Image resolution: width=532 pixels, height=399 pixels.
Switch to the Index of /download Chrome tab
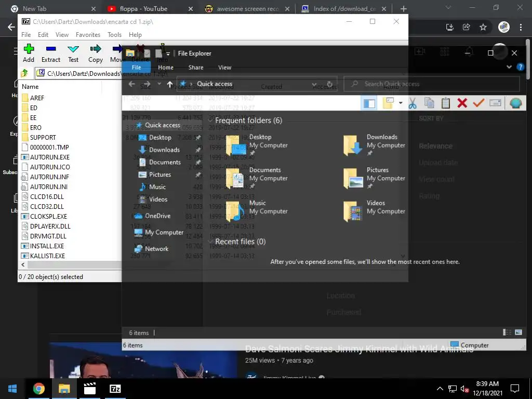click(x=344, y=9)
